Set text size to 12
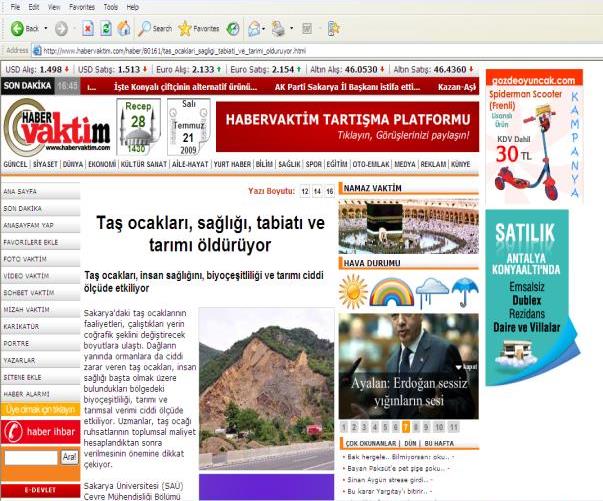The image size is (603, 501). tap(305, 191)
